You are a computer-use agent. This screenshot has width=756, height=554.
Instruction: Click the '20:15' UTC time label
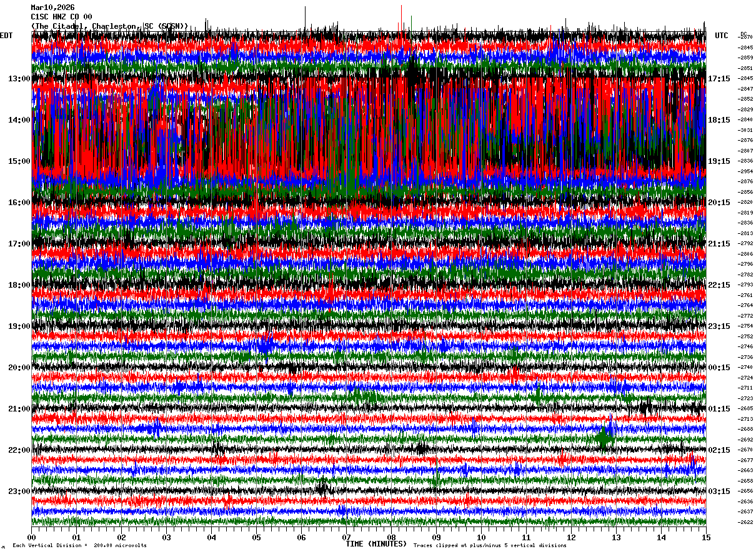pos(719,203)
